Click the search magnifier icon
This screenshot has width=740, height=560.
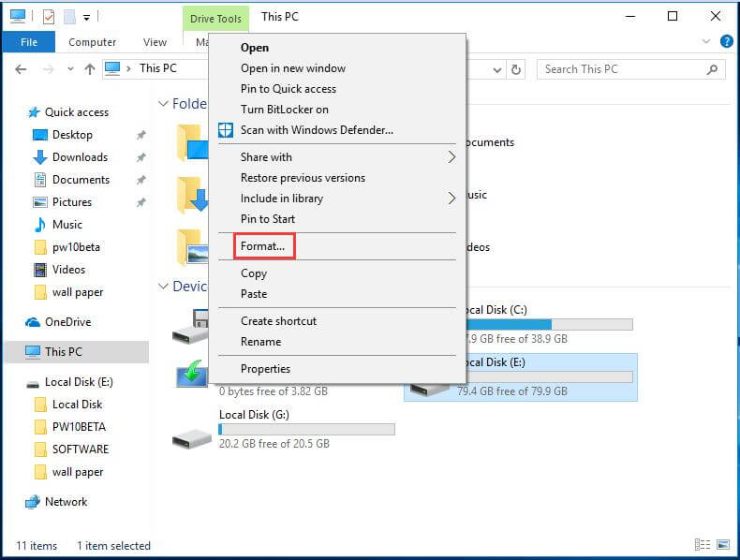point(712,70)
